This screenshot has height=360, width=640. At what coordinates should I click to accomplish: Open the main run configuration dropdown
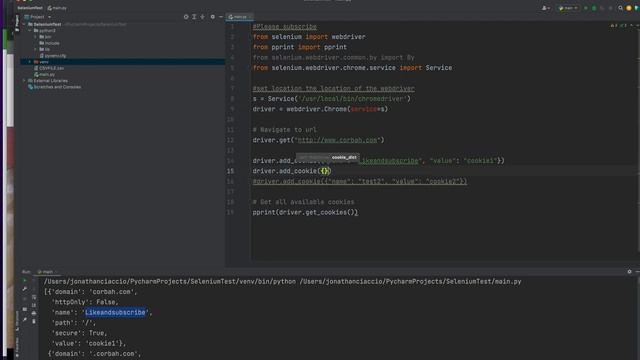568,8
